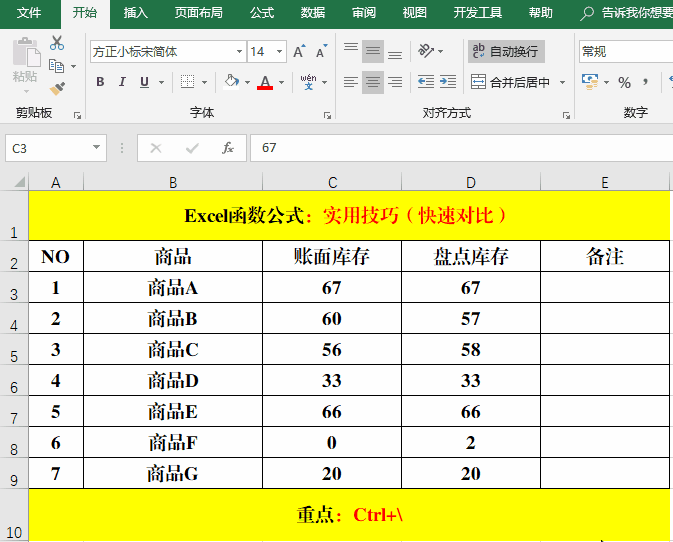Viewport: 673px width, 542px height.
Task: Toggle Italic formatting
Action: pos(123,82)
